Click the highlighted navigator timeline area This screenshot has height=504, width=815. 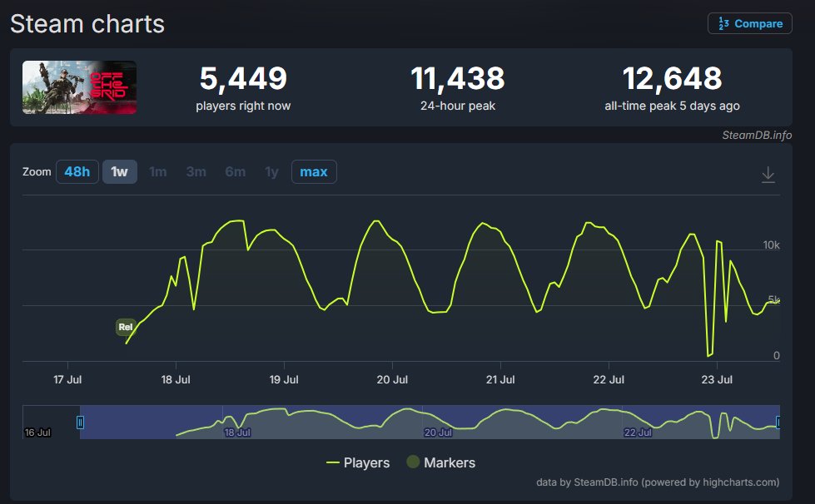pyautogui.click(x=430, y=422)
